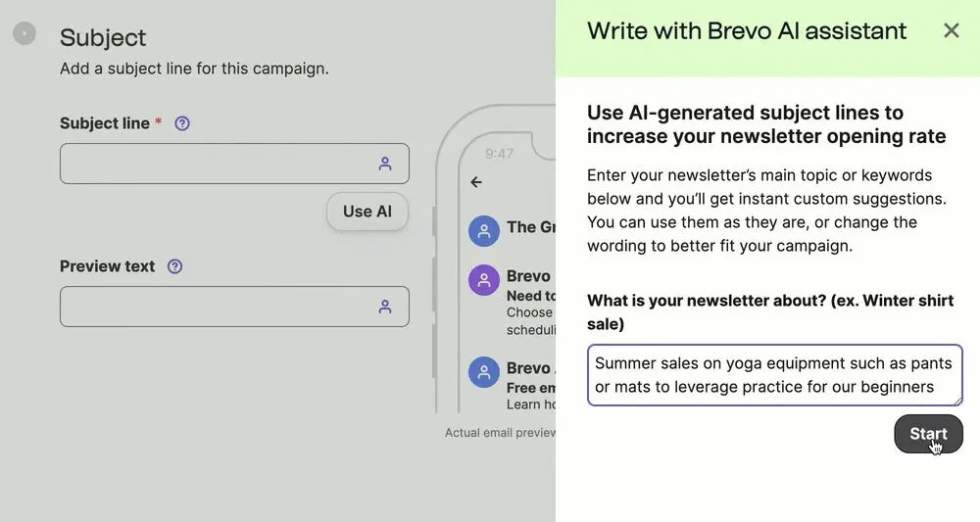Click the 9:47 clock in phone preview
The image size is (980, 522).
click(x=499, y=154)
